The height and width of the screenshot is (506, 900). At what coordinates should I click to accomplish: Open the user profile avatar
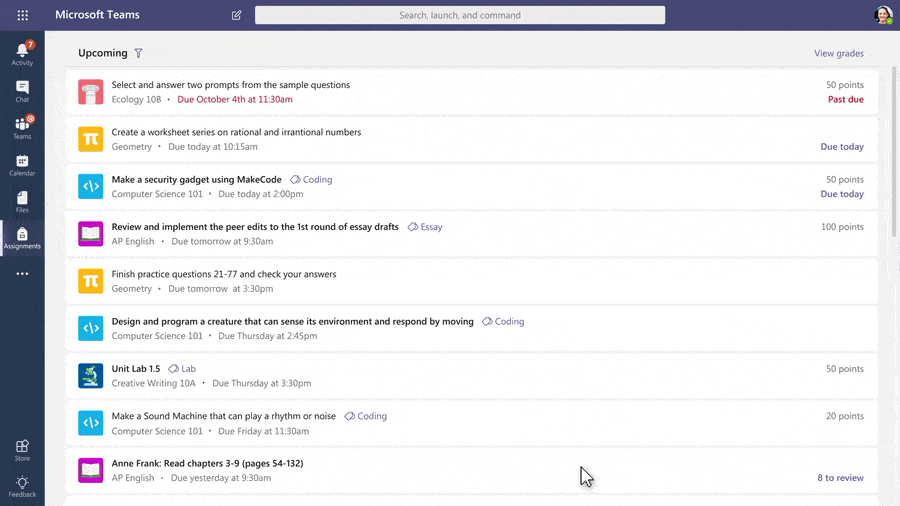click(882, 15)
